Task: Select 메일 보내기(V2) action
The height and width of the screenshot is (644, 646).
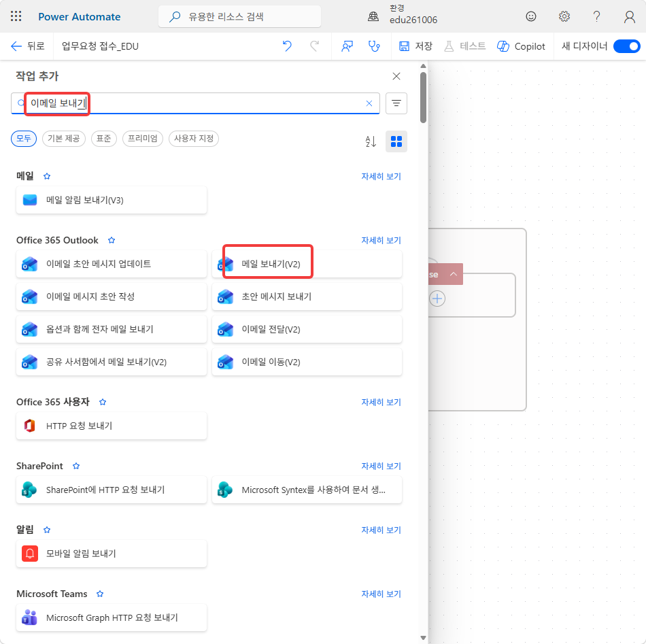Action: [307, 264]
